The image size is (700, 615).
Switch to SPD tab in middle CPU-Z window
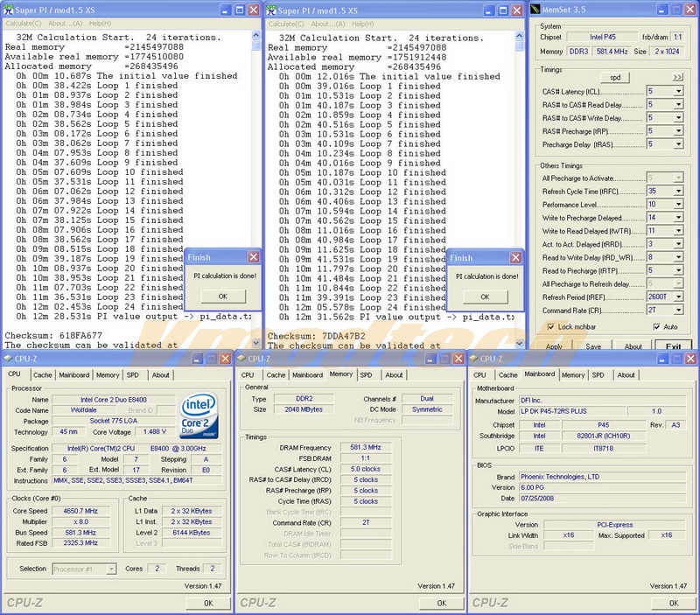click(x=366, y=375)
